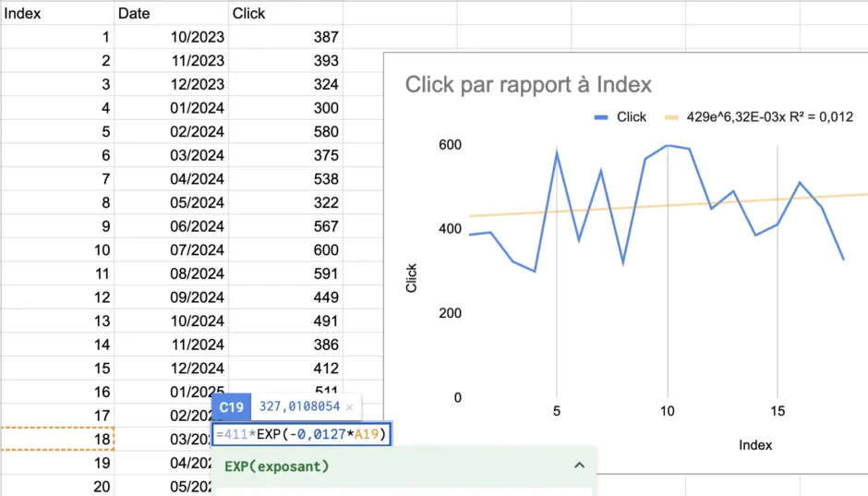The height and width of the screenshot is (496, 868).
Task: Select the cell with value 412
Action: tap(285, 369)
